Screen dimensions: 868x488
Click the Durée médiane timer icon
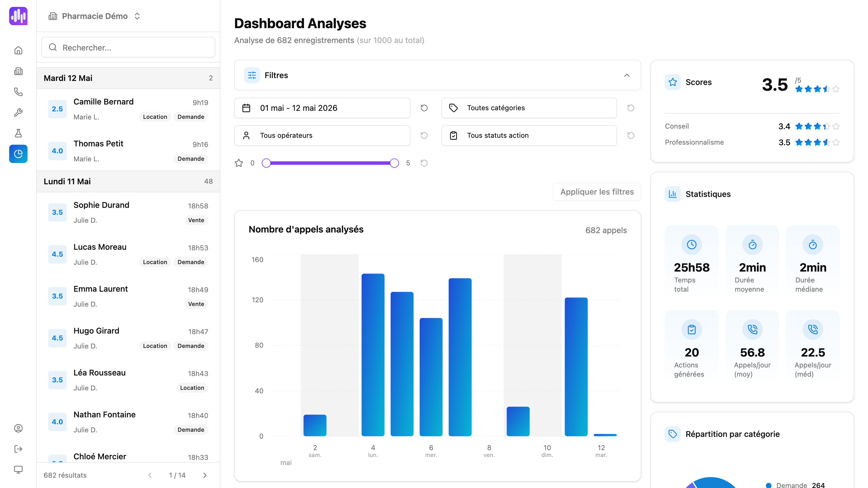point(813,245)
